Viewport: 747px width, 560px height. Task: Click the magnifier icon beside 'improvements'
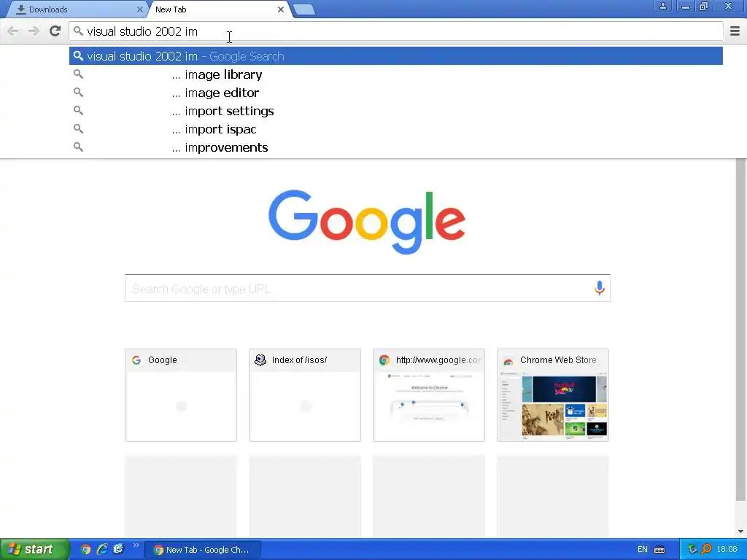click(78, 147)
